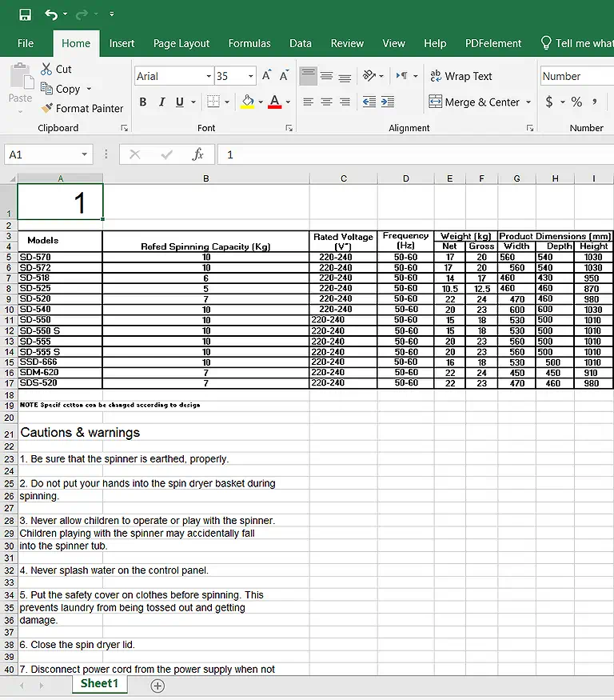Click Merge & Center
Viewport: 614px width, 700px height.
coord(474,102)
